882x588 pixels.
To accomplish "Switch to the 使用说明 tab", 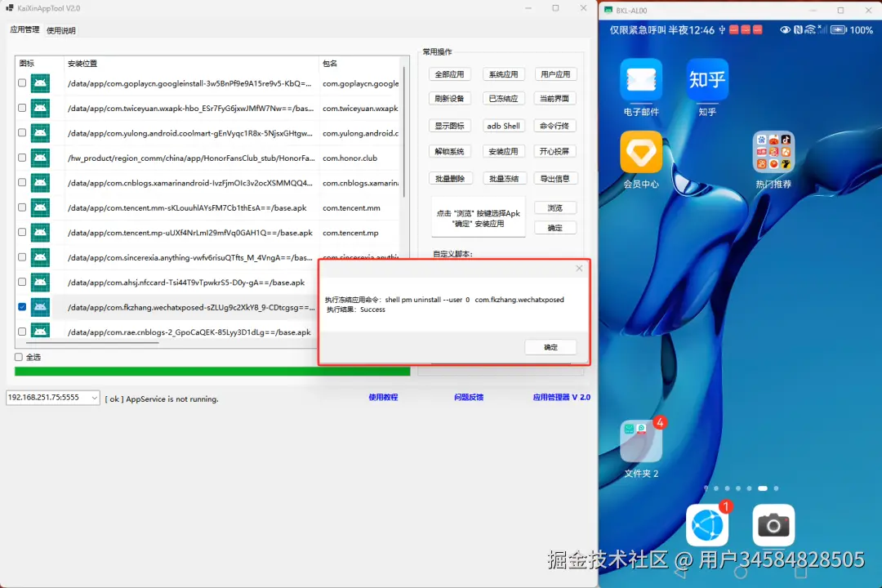I will point(60,30).
